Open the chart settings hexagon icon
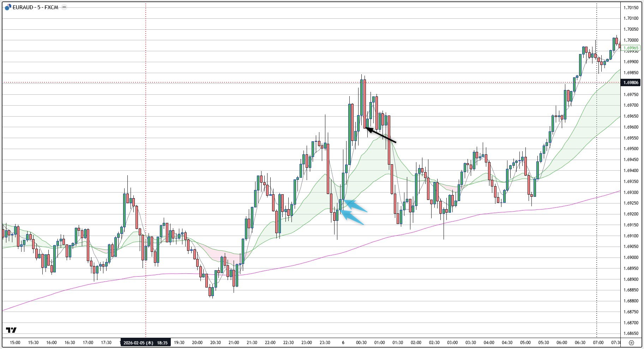Image resolution: width=644 pixels, height=349 pixels. pyautogui.click(x=632, y=342)
